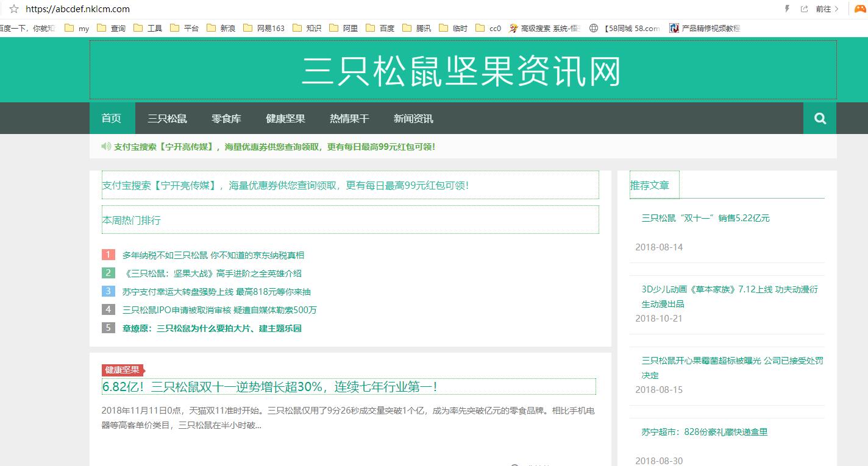Click the site title 三只松鼠坚果资讯网

point(462,71)
